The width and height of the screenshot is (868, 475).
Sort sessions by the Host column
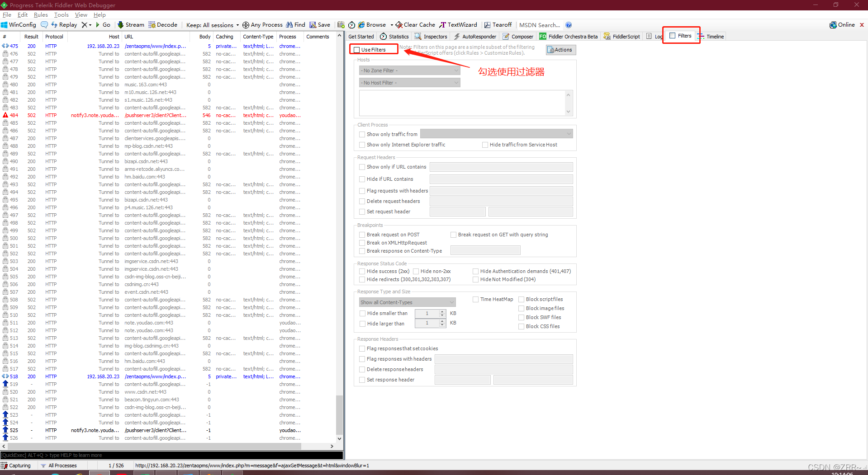tap(94, 37)
